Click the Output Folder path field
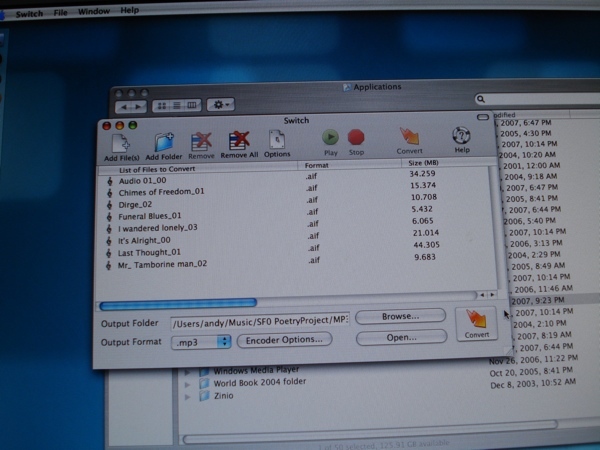This screenshot has width=600, height=450. [258, 322]
